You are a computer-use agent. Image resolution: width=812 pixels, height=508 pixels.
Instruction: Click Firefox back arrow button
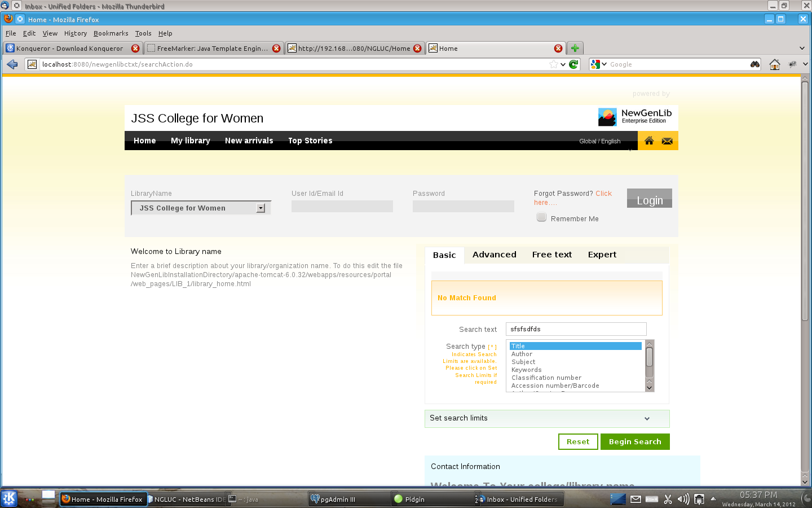pos(12,64)
